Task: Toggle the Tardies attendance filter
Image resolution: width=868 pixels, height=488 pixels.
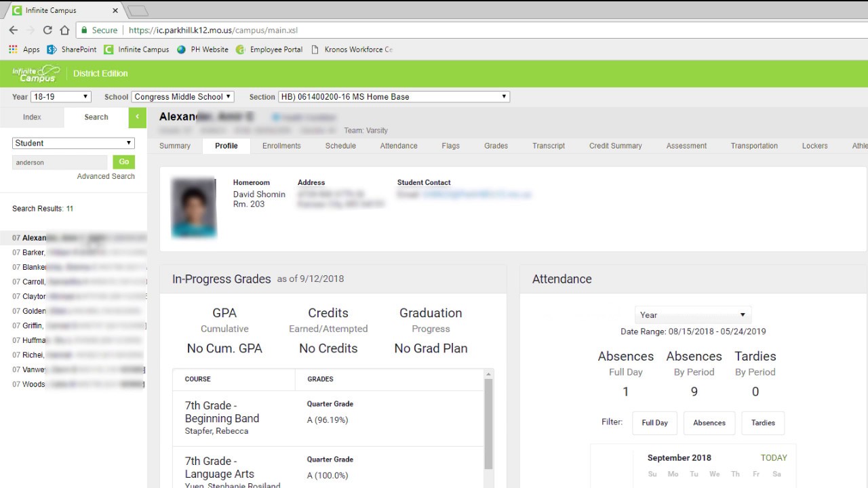Action: click(x=763, y=423)
